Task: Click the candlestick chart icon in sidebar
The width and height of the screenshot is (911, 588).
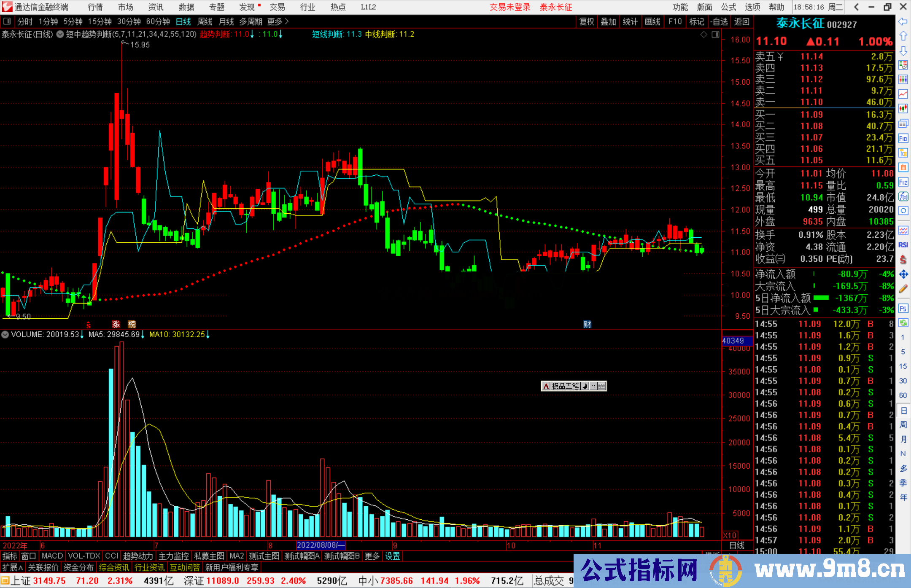Action: [903, 109]
